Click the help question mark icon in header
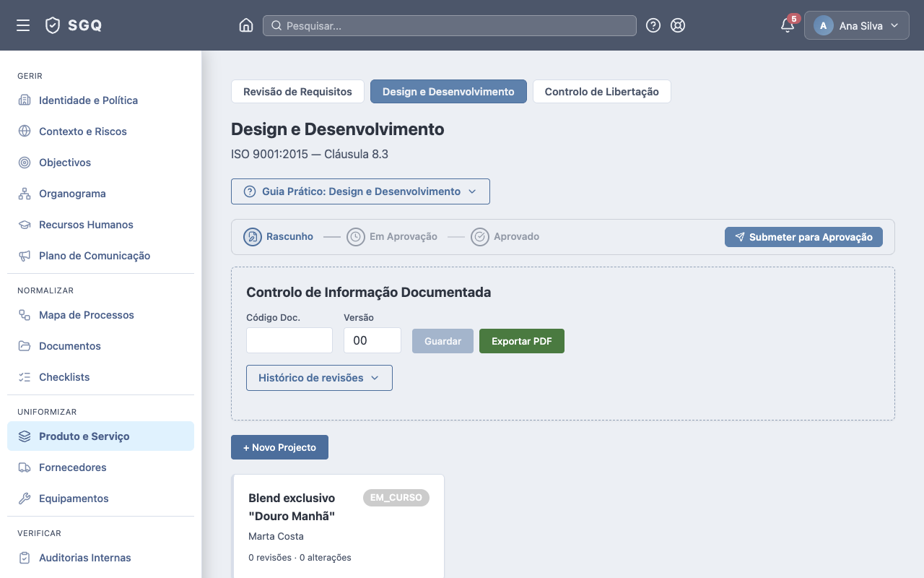 tap(653, 25)
